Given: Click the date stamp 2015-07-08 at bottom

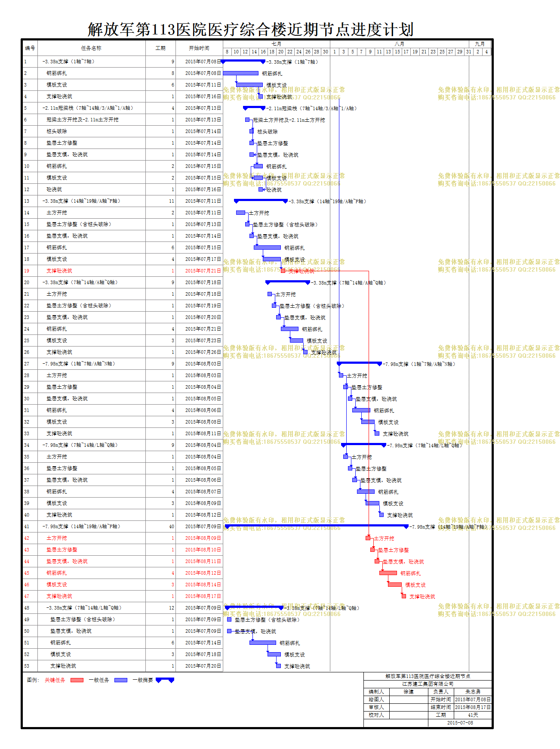Looking at the screenshot, I should 460,723.
